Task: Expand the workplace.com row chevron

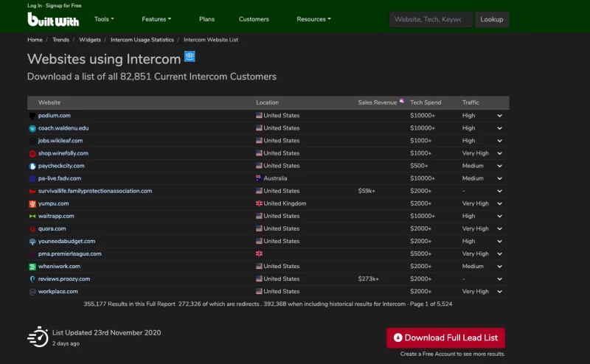Action: pos(499,292)
